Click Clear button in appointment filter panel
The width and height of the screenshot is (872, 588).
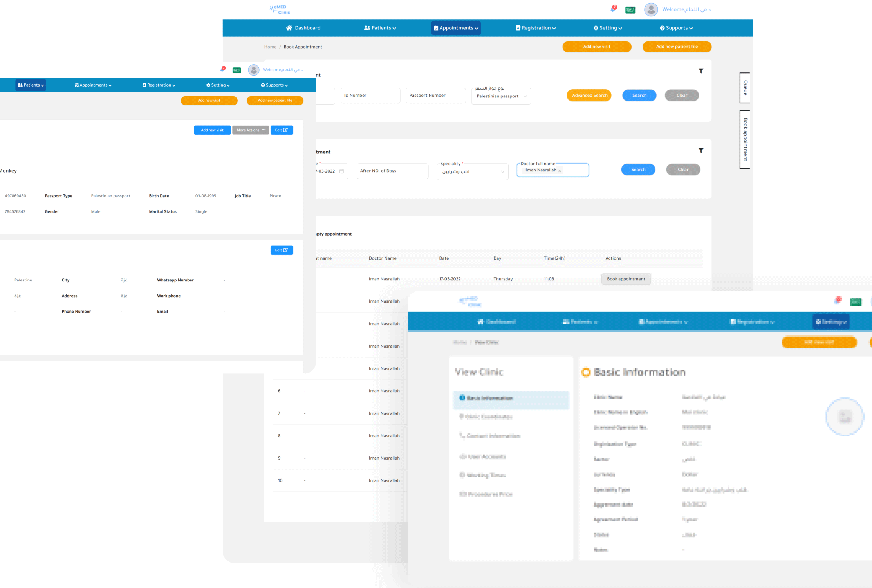click(683, 170)
